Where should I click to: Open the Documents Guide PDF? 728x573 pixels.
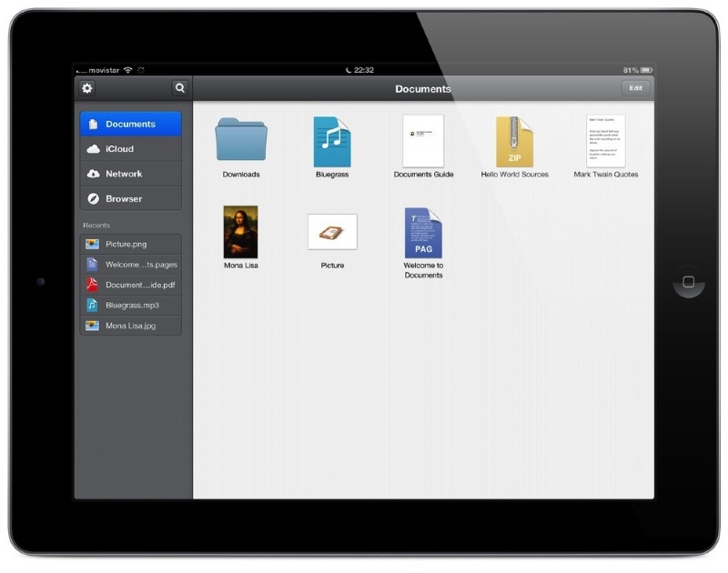(423, 142)
